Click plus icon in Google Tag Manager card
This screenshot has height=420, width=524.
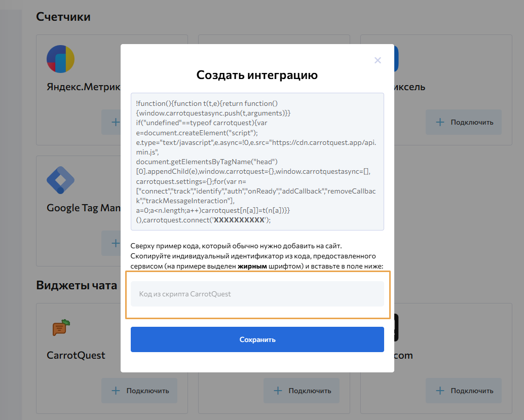[x=116, y=244]
